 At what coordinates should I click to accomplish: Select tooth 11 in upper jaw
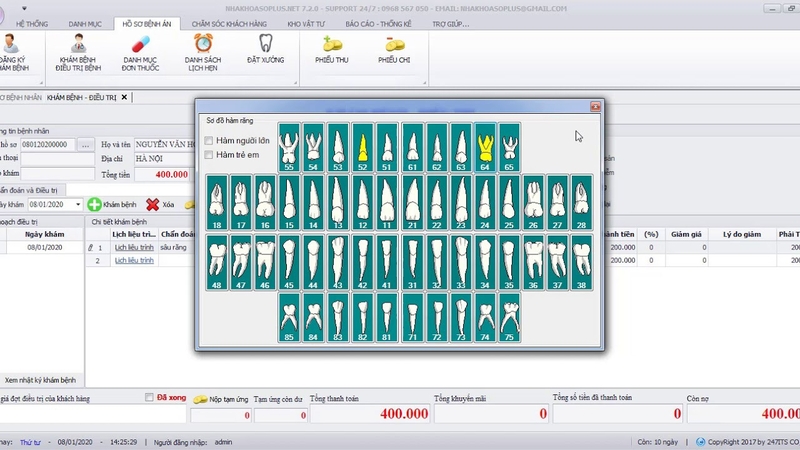[x=386, y=203]
